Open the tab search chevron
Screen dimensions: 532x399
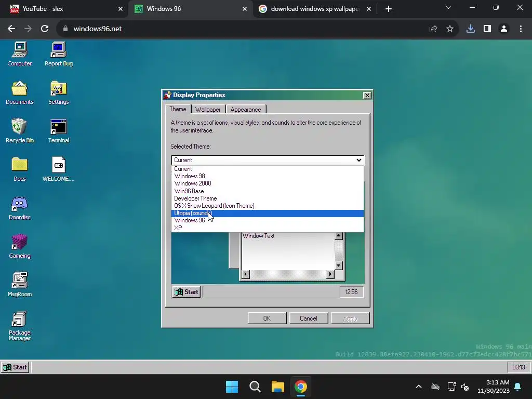[448, 7]
